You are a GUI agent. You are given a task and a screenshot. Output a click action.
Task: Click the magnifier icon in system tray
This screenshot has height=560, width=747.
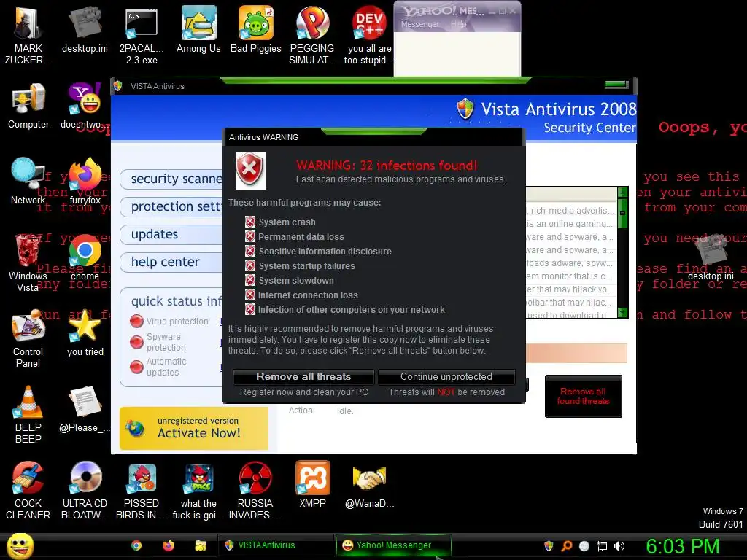click(566, 546)
